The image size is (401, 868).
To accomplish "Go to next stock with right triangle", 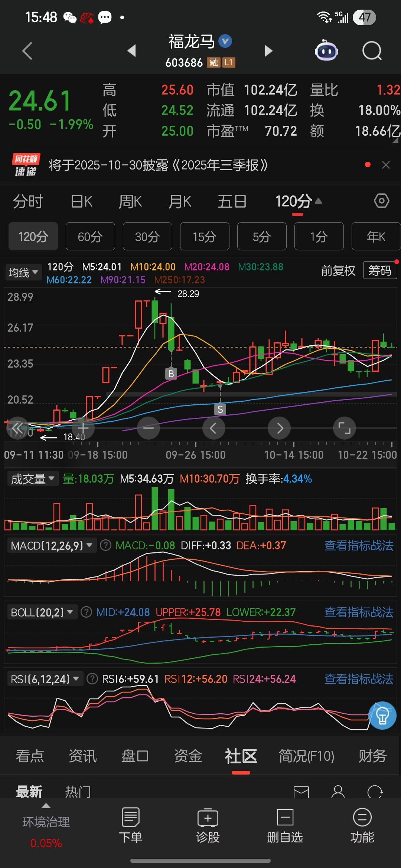I will point(268,51).
